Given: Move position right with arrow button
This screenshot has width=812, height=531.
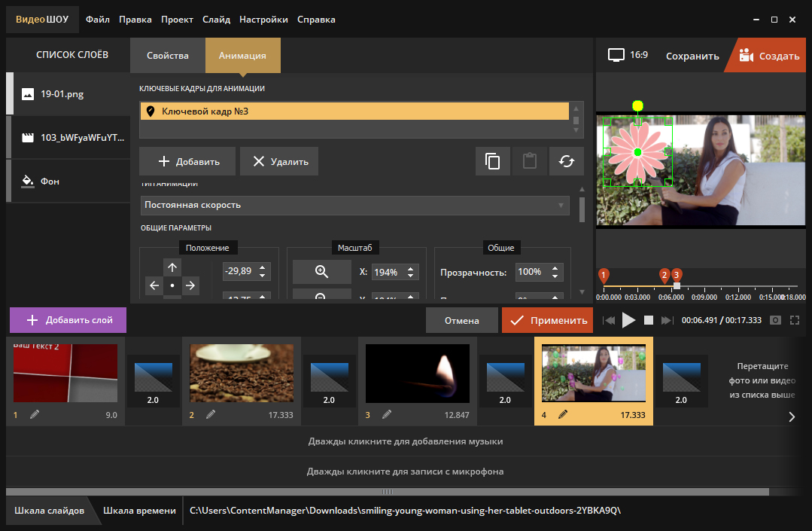Looking at the screenshot, I should 190,285.
